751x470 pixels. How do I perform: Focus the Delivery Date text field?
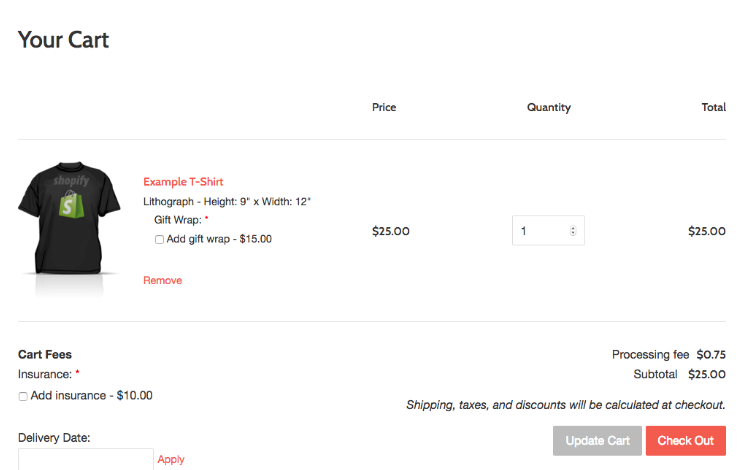(x=85, y=459)
